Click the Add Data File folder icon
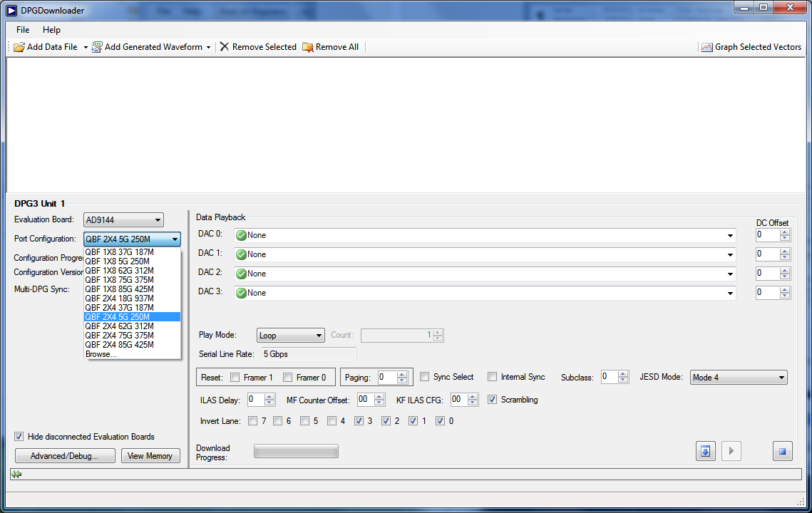 (19, 47)
